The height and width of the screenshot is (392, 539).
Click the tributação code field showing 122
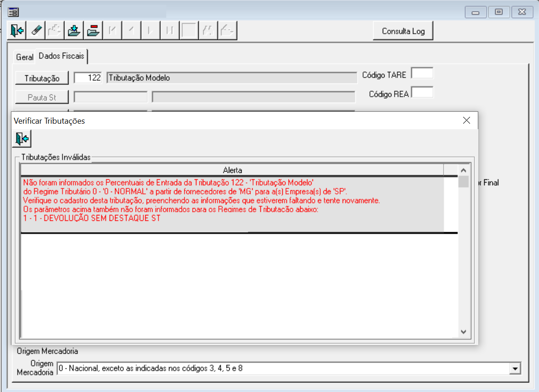click(x=88, y=78)
